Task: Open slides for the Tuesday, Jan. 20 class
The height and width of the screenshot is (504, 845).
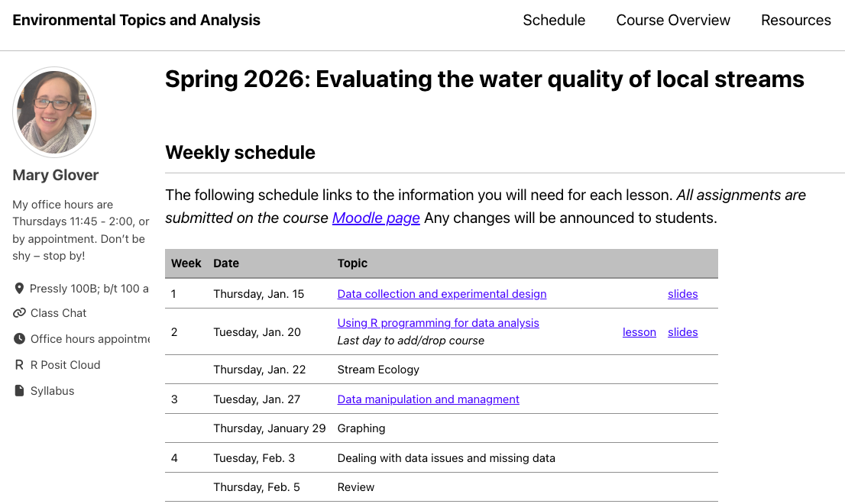Action: pyautogui.click(x=682, y=332)
